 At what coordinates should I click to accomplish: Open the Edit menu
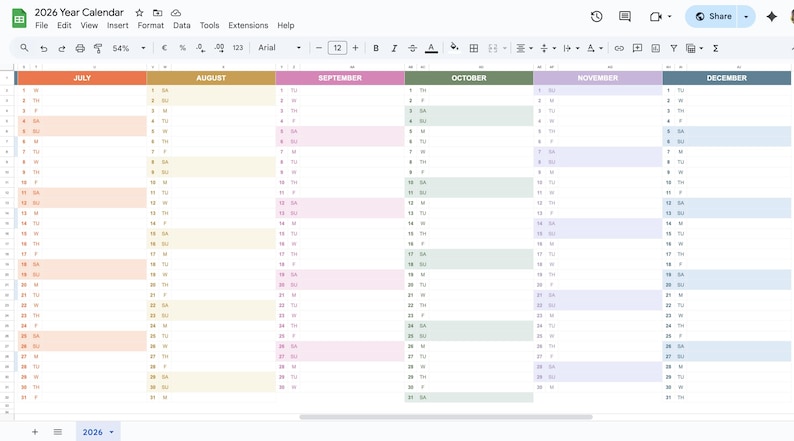[64, 25]
